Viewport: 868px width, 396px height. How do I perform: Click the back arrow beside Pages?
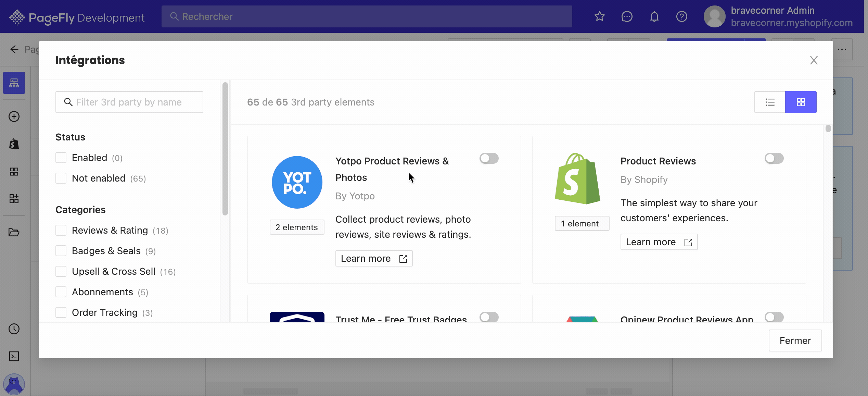pos(14,49)
